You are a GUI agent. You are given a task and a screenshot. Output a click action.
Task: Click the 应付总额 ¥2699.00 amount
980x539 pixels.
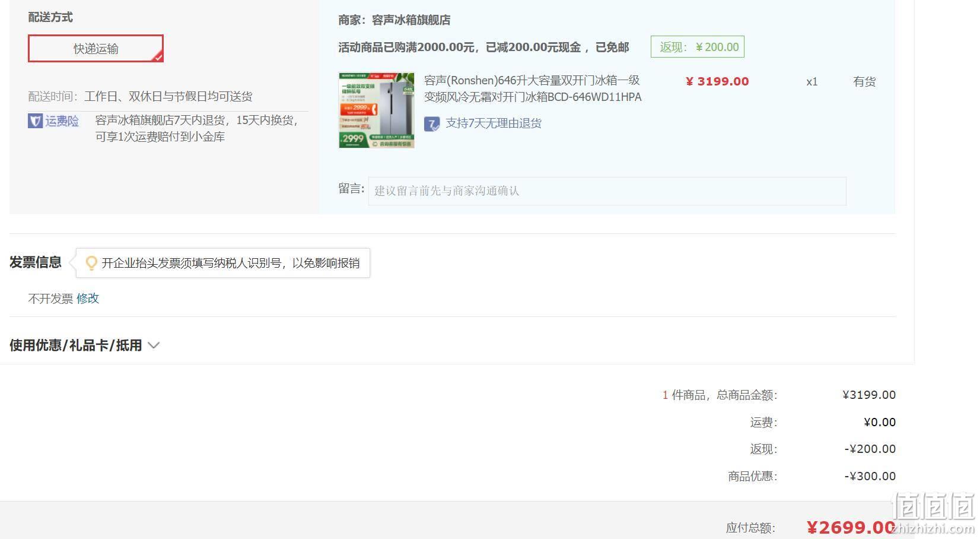(x=851, y=527)
